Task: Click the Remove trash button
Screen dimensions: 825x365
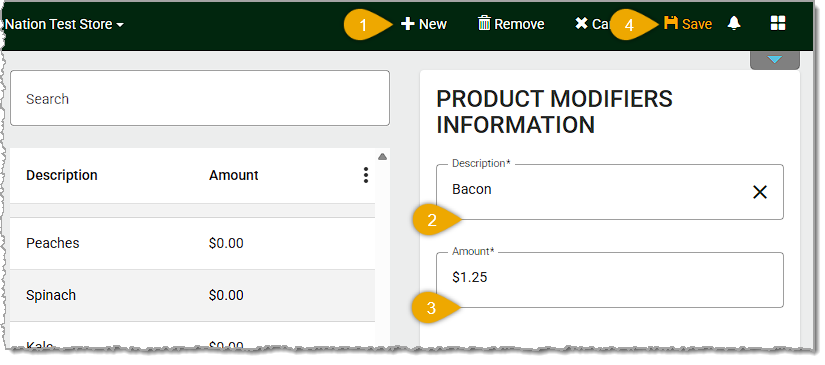Action: coord(511,24)
